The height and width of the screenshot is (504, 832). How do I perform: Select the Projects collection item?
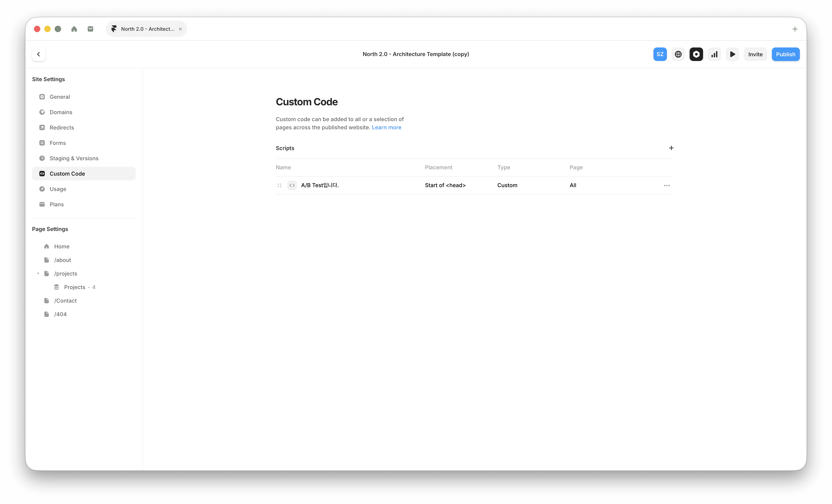click(x=75, y=287)
